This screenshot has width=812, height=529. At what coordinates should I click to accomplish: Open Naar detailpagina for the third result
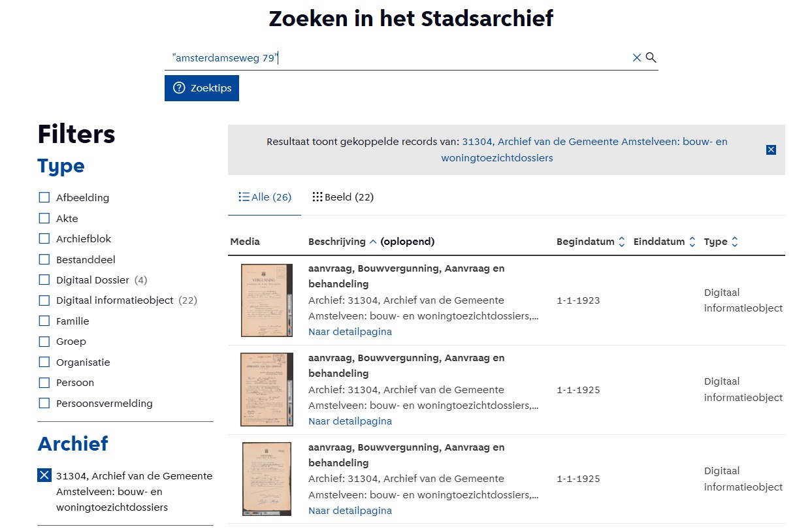tap(350, 511)
